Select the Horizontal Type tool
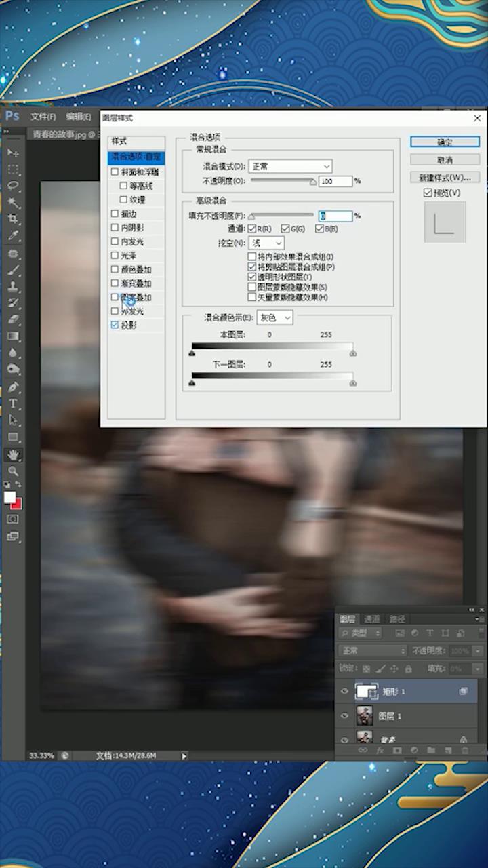Viewport: 488px width, 868px height. 13,403
